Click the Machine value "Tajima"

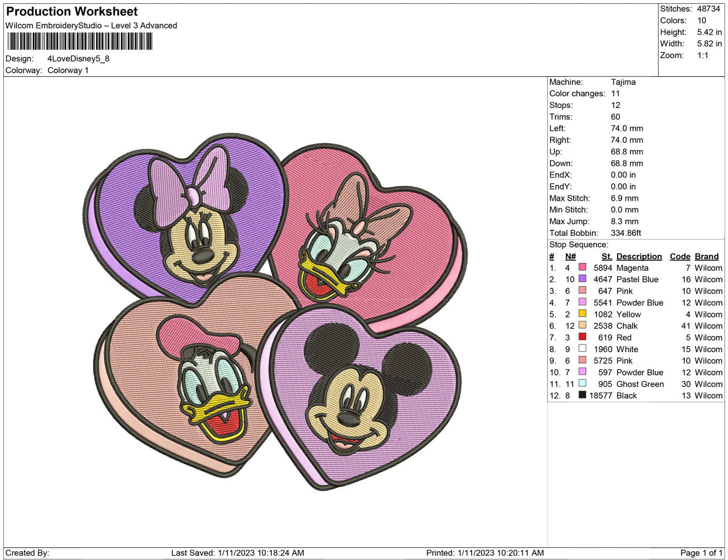623,82
